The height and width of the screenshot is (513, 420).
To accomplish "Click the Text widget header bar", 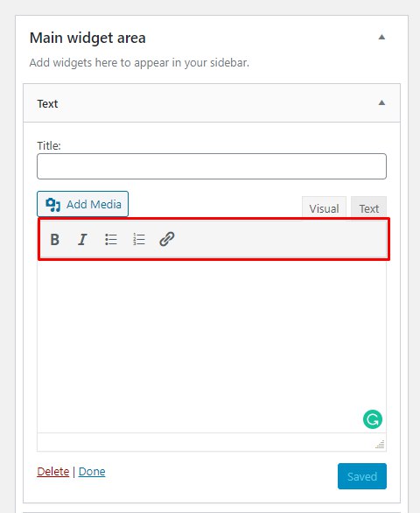I will [x=212, y=103].
